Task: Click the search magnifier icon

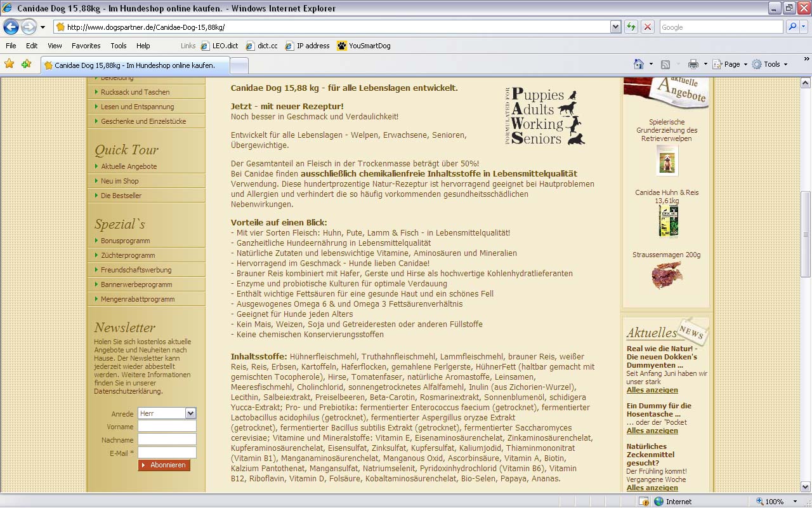Action: 792,27
